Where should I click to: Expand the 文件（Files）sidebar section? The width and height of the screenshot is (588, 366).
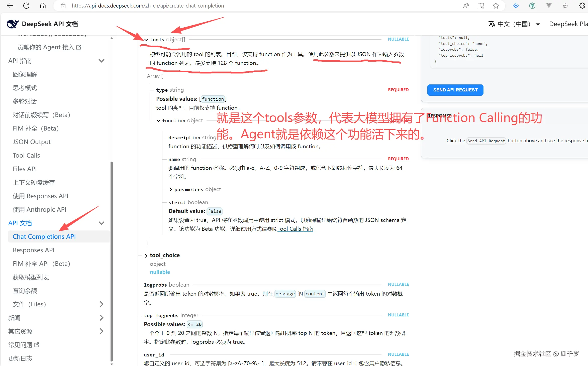pyautogui.click(x=102, y=304)
